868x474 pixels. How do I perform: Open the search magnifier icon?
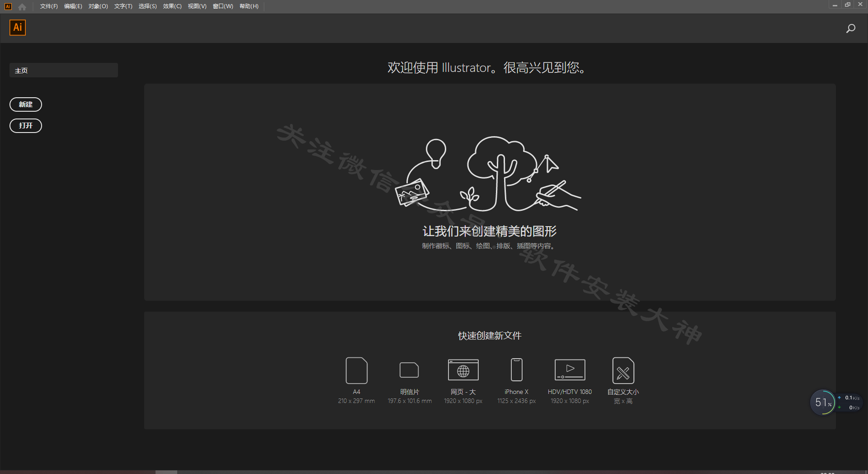pos(850,28)
